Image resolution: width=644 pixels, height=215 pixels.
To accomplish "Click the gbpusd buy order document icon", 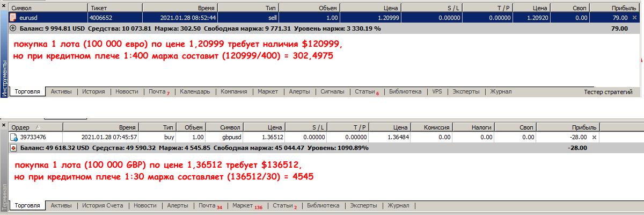I will click(x=14, y=137).
